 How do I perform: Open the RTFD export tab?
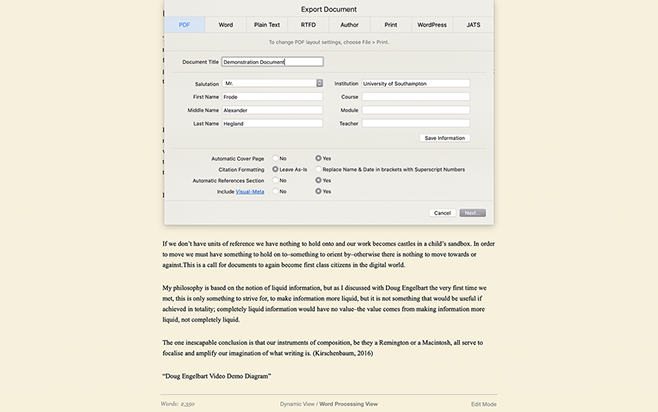(x=309, y=24)
